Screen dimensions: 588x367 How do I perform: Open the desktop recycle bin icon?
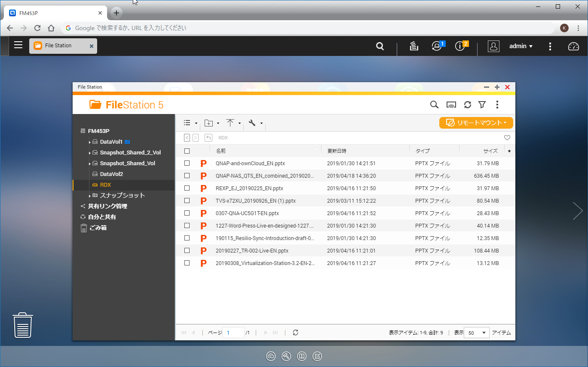tap(23, 325)
